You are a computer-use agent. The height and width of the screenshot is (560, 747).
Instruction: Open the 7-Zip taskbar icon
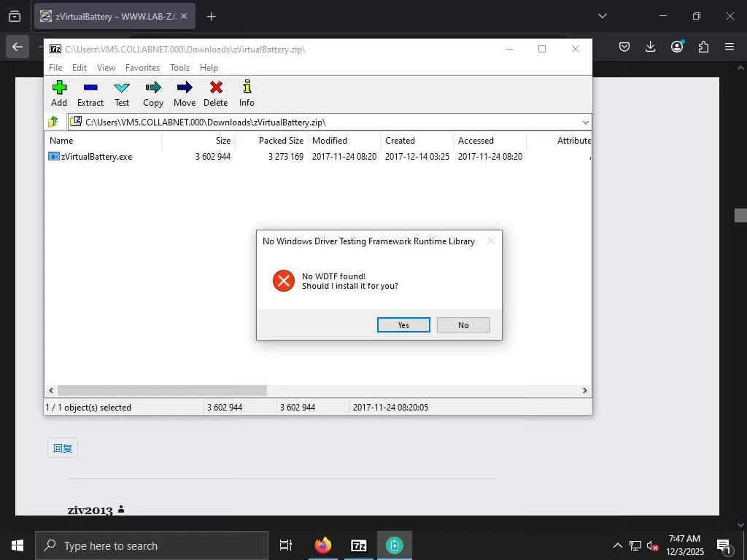[359, 545]
